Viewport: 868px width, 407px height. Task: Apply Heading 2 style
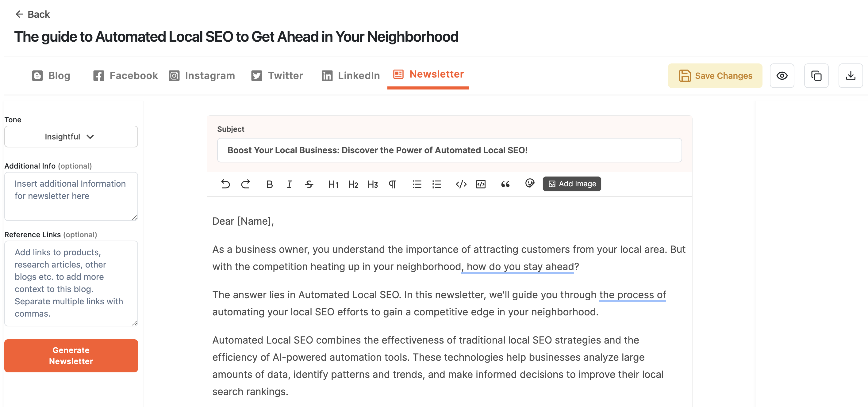(x=353, y=184)
